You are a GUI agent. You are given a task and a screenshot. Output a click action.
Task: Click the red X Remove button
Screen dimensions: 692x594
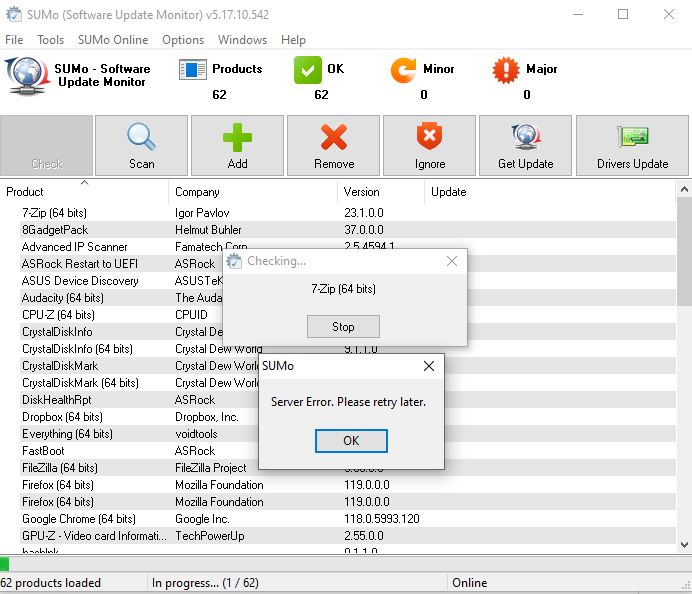click(x=334, y=146)
